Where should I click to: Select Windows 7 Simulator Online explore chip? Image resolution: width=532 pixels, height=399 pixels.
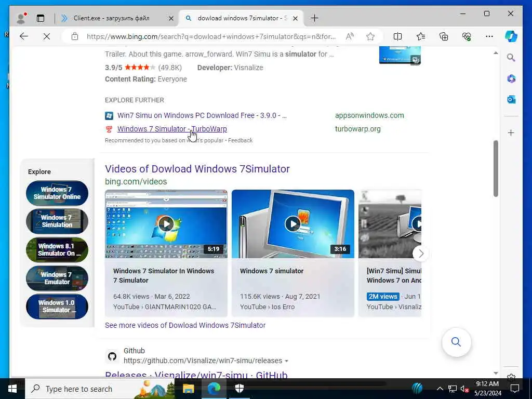pyautogui.click(x=57, y=193)
